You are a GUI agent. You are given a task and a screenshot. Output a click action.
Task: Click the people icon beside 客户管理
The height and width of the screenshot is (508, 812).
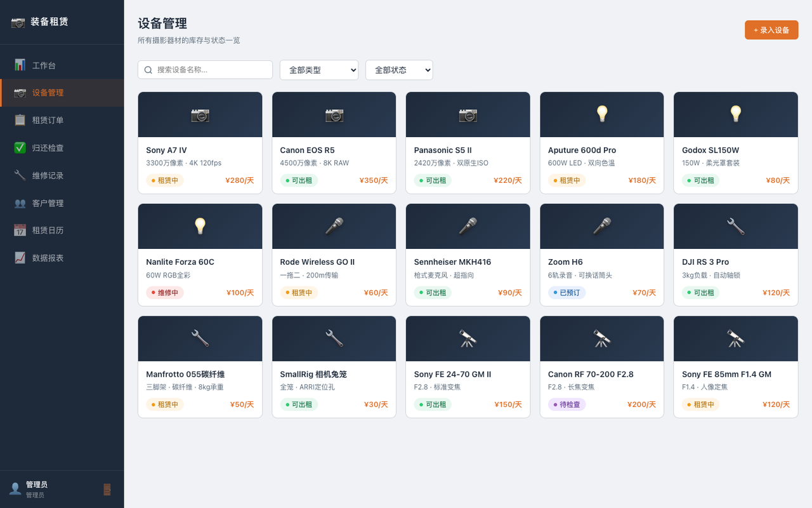(x=20, y=203)
